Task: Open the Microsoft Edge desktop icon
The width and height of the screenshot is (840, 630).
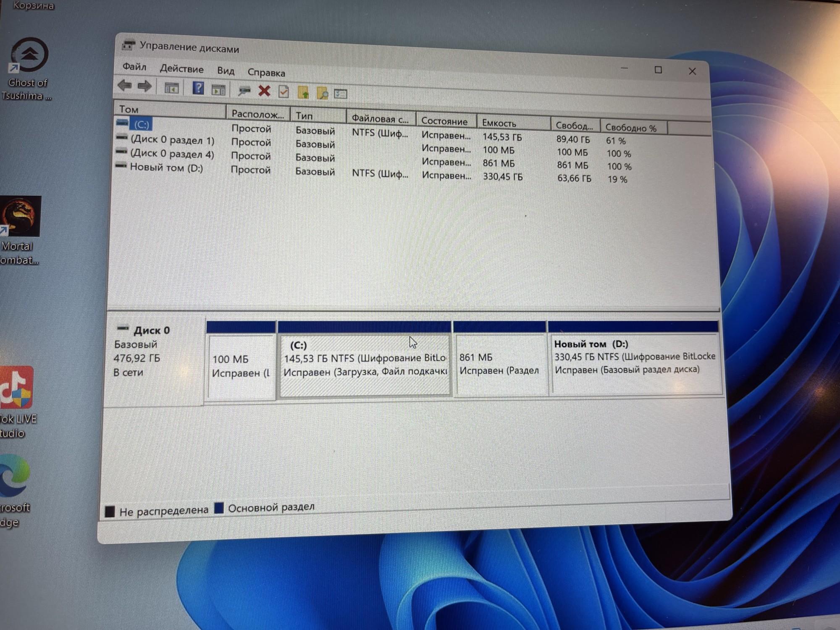Action: click(15, 490)
